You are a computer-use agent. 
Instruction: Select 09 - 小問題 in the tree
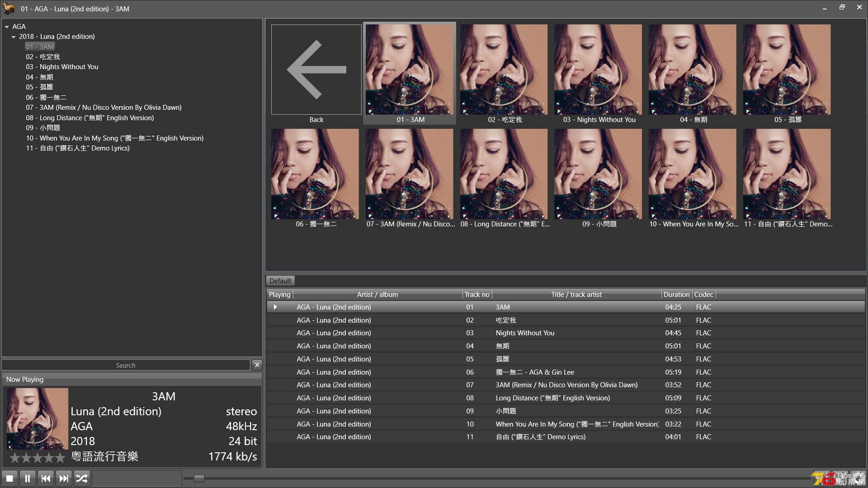pyautogui.click(x=43, y=128)
